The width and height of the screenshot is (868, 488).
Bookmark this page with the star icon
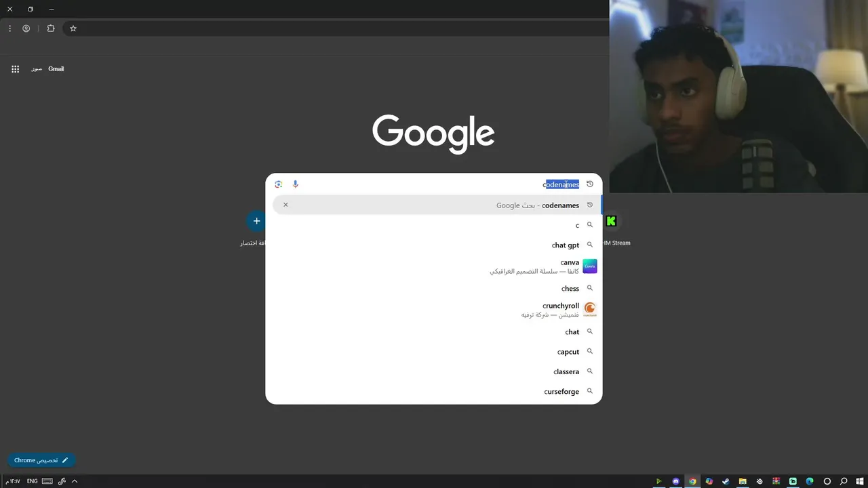click(x=73, y=28)
